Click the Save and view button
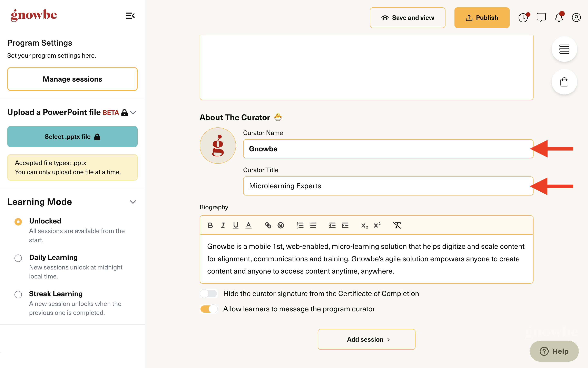This screenshot has width=588, height=368. (408, 18)
